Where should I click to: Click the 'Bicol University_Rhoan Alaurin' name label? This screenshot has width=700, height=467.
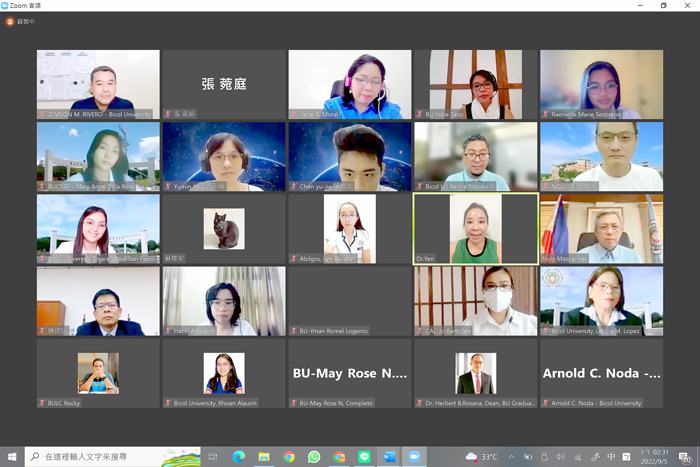click(x=215, y=403)
